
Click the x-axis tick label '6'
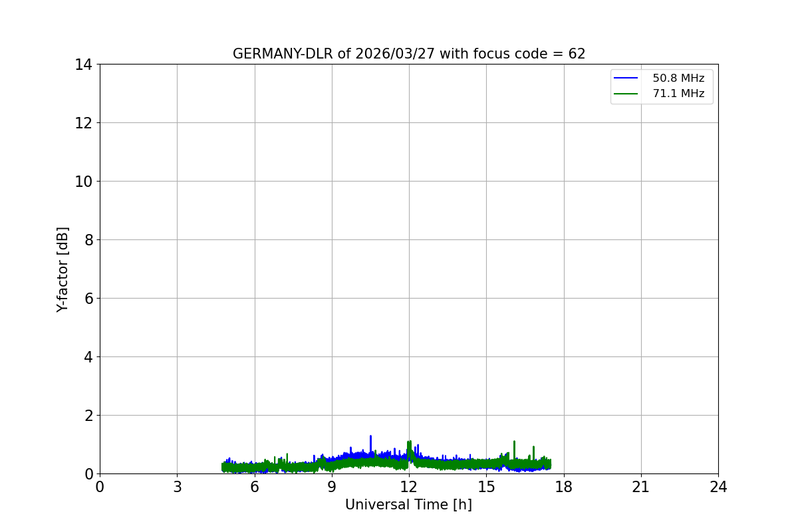pyautogui.click(x=255, y=487)
